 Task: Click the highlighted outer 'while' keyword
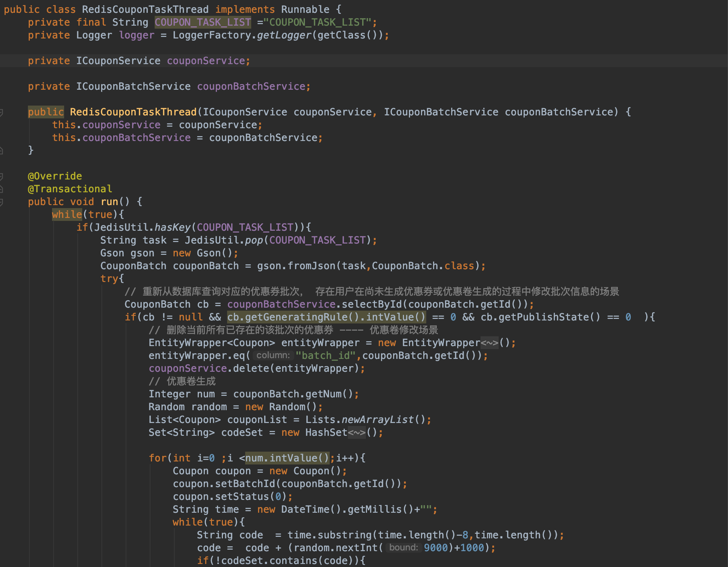tap(67, 215)
